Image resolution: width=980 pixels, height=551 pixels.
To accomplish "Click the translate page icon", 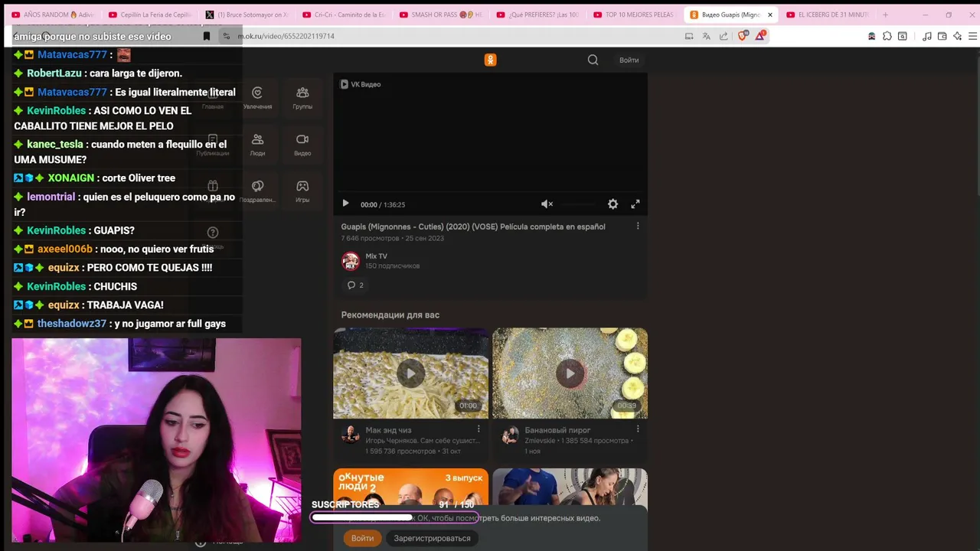I will [706, 36].
